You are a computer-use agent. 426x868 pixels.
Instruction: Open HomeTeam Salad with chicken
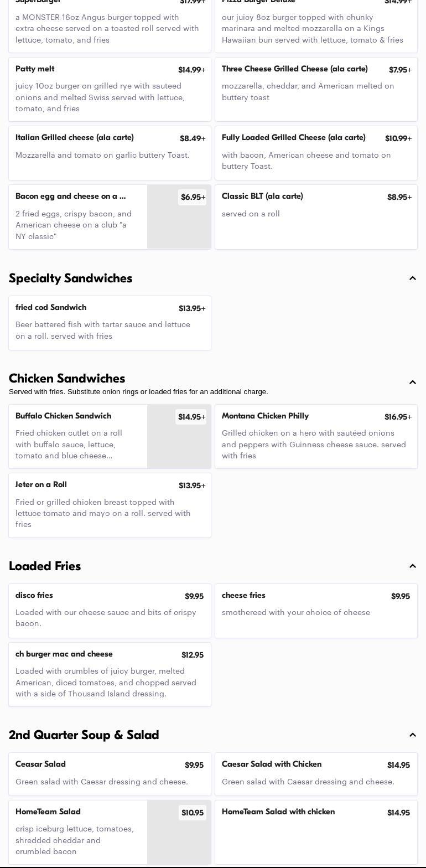(x=316, y=831)
